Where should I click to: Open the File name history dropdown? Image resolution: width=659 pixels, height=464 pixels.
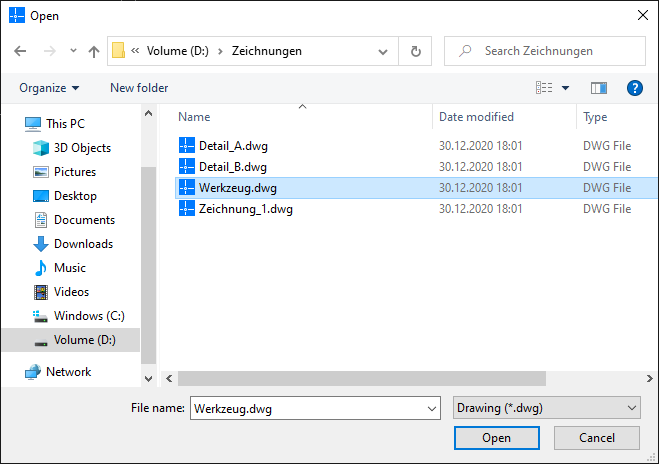(432, 408)
